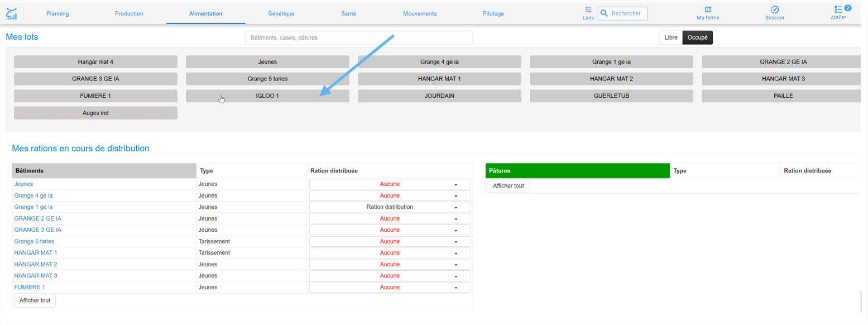Switch lots filter to Occupé
Image resolution: width=868 pixels, height=325 pixels.
coord(698,37)
